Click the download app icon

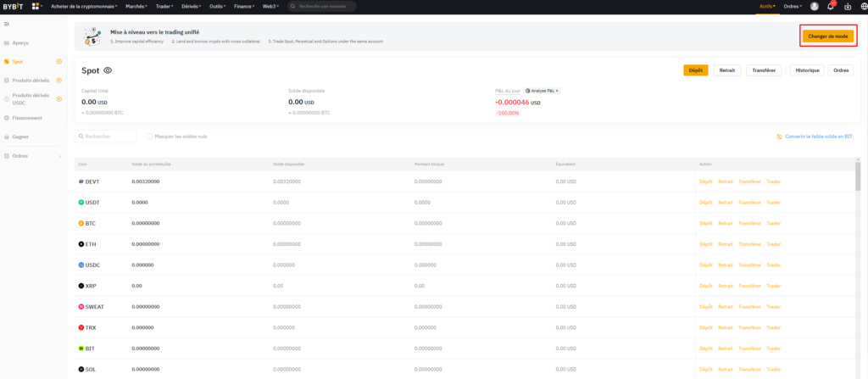847,6
